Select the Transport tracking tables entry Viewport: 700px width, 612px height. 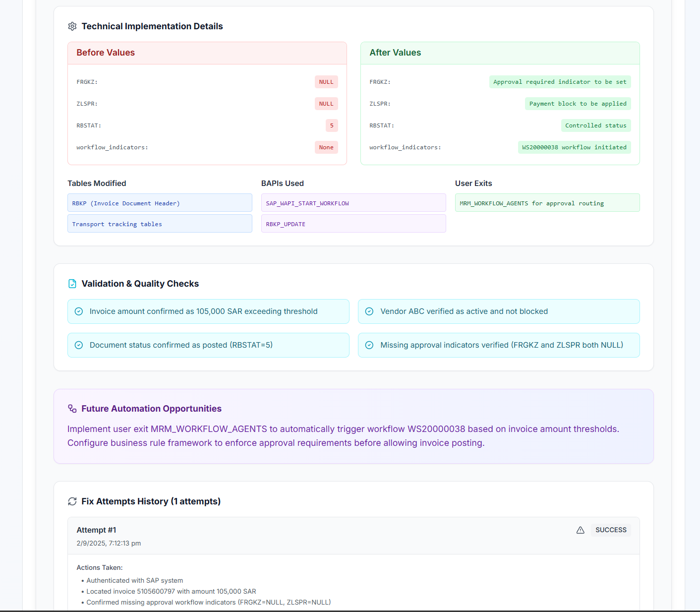(x=160, y=224)
